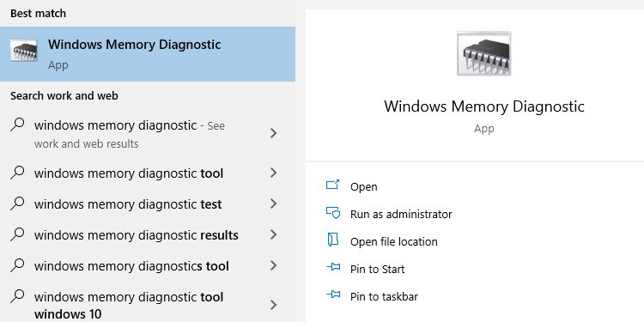Click the 'Best match' heading
This screenshot has width=644, height=322.
point(38,14)
